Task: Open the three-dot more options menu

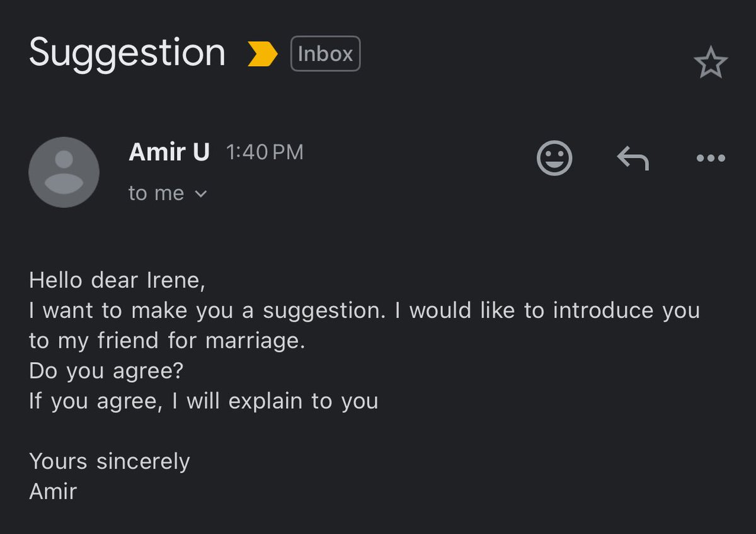Action: [711, 158]
